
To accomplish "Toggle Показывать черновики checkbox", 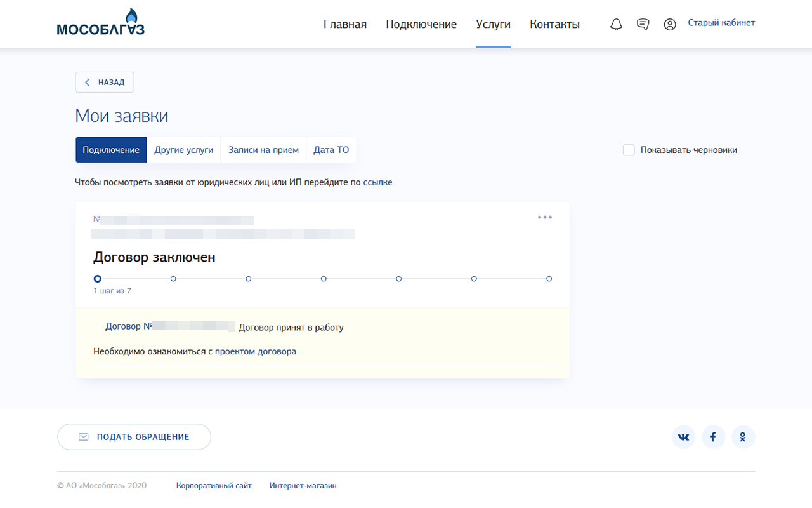I will (x=629, y=150).
